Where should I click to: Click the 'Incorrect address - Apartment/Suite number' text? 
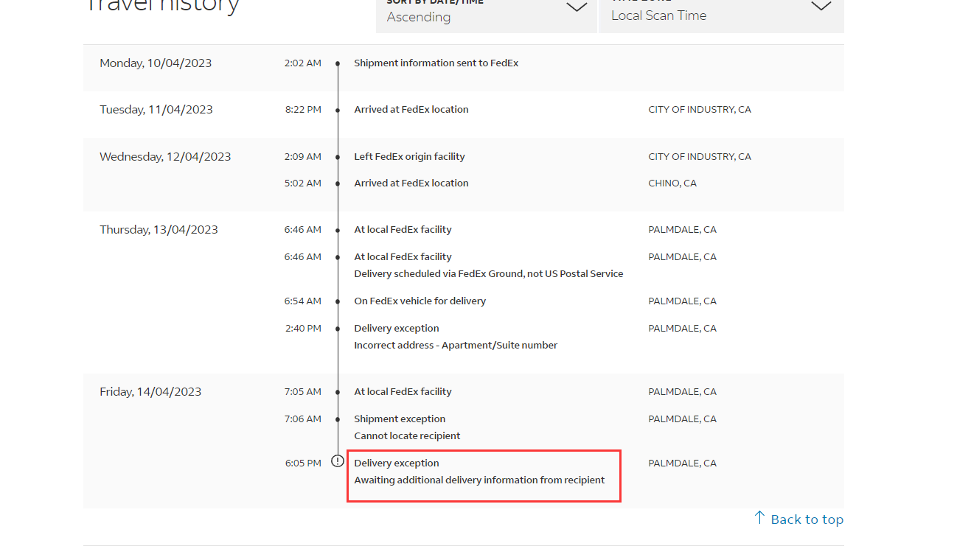(456, 346)
